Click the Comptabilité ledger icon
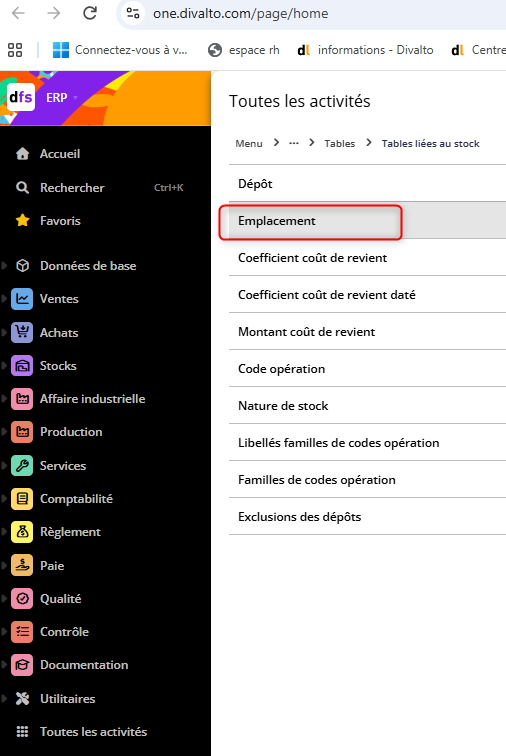The width and height of the screenshot is (506, 756). (x=22, y=499)
